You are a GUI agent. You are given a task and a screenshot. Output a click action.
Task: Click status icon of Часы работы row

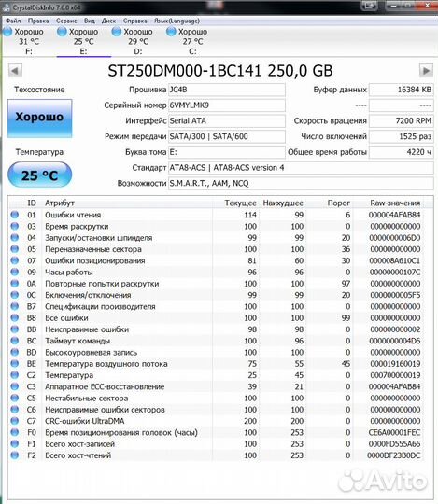click(x=14, y=272)
